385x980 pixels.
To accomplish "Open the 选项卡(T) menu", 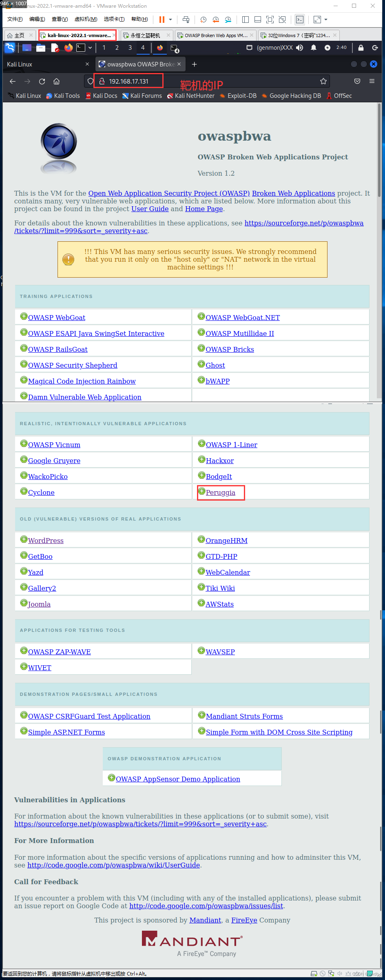I will (x=114, y=19).
